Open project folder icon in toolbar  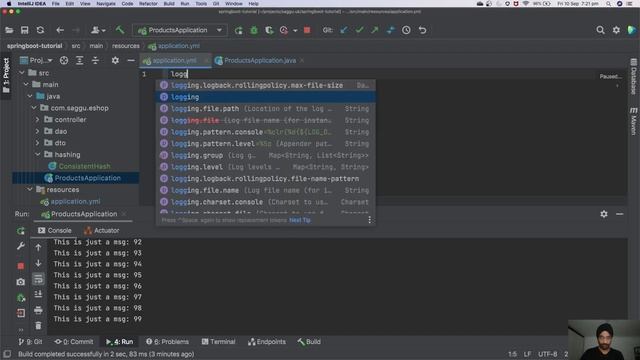click(9, 30)
